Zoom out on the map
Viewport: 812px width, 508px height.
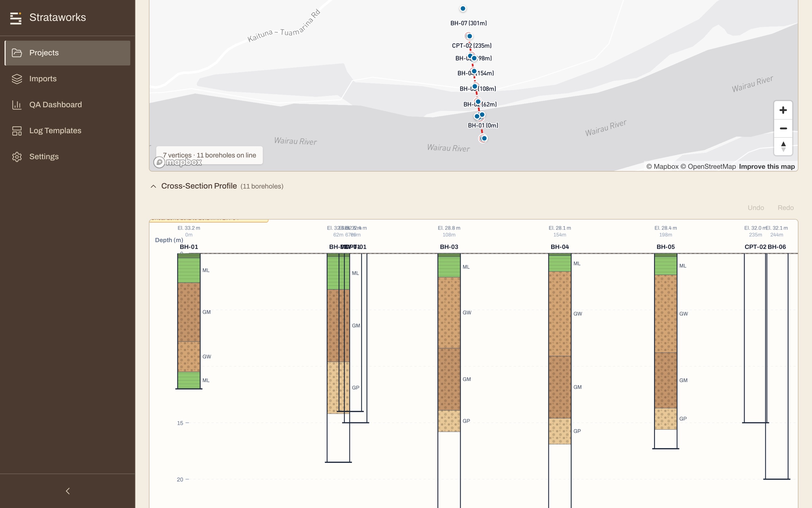[x=783, y=128]
